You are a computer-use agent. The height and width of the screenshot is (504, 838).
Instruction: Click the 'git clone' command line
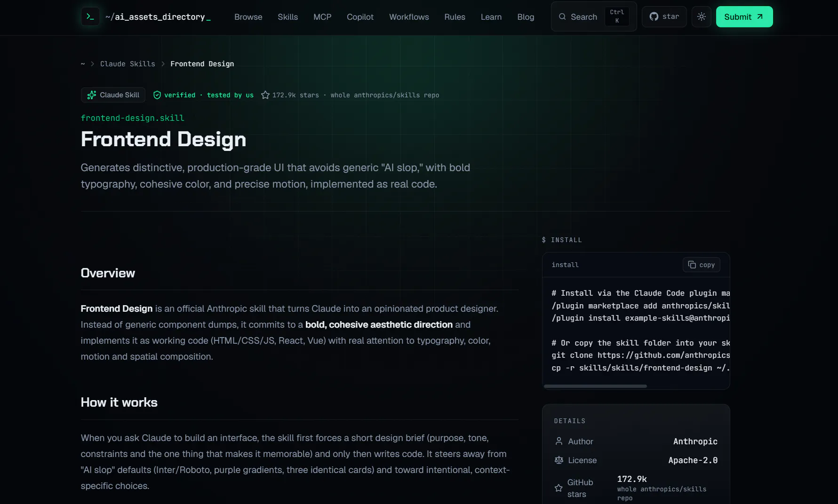point(641,355)
